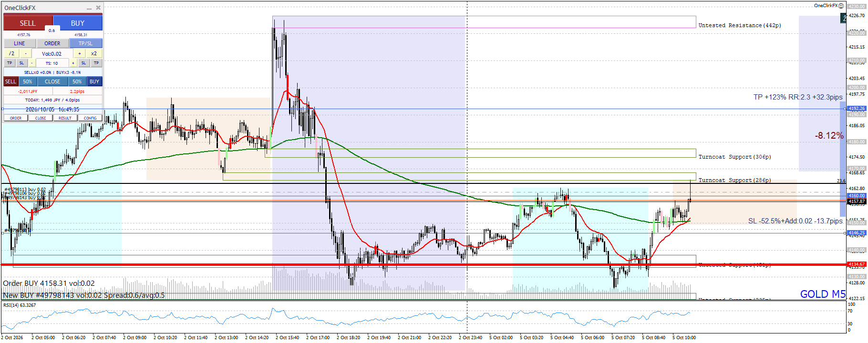Close all buy positions with dark BUY button
Viewport: 868px width, 343px height.
tap(94, 81)
